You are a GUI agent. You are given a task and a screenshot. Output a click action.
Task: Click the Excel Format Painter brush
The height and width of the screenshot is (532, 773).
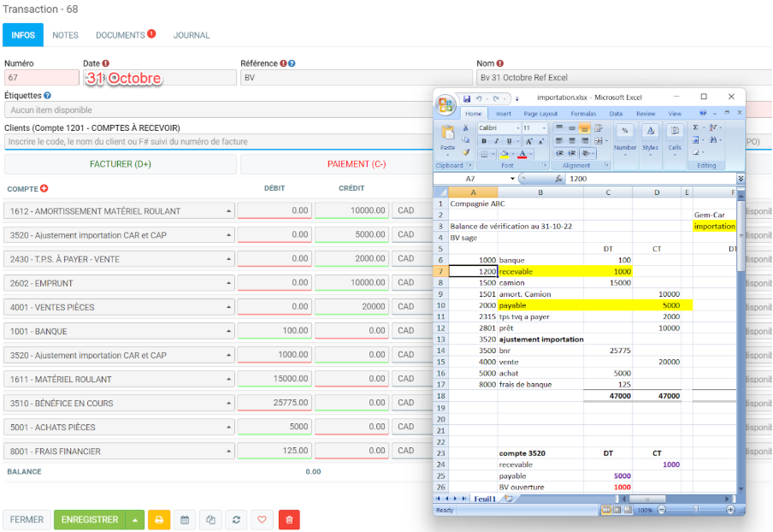pyautogui.click(x=464, y=152)
